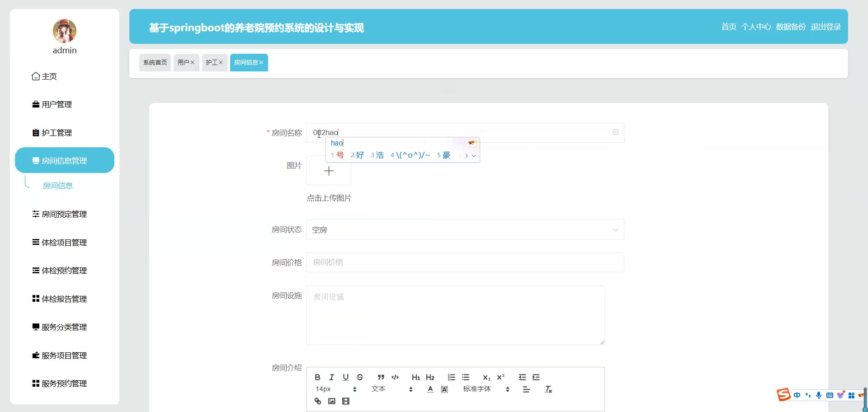Close the 护工 tab
The image size is (868, 412).
221,62
